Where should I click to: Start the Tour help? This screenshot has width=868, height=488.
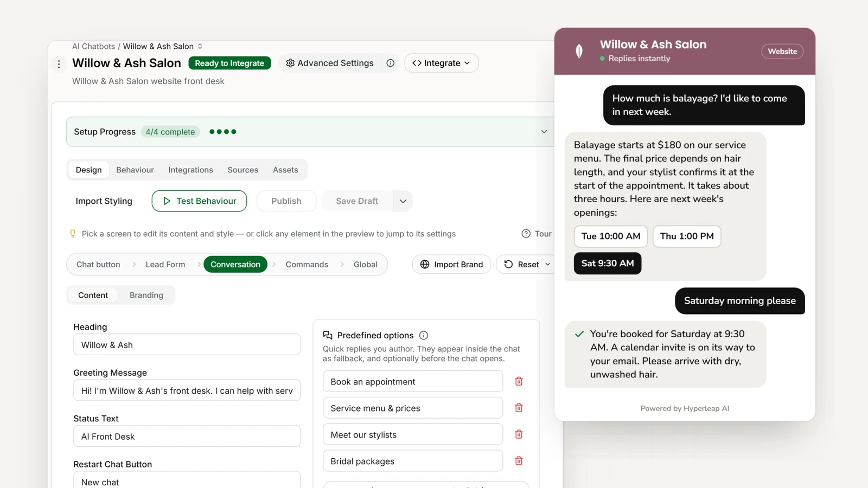pos(537,234)
